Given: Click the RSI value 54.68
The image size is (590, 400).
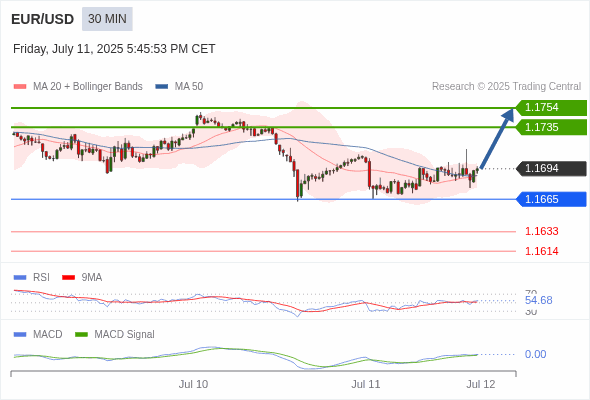Looking at the screenshot, I should (x=539, y=300).
